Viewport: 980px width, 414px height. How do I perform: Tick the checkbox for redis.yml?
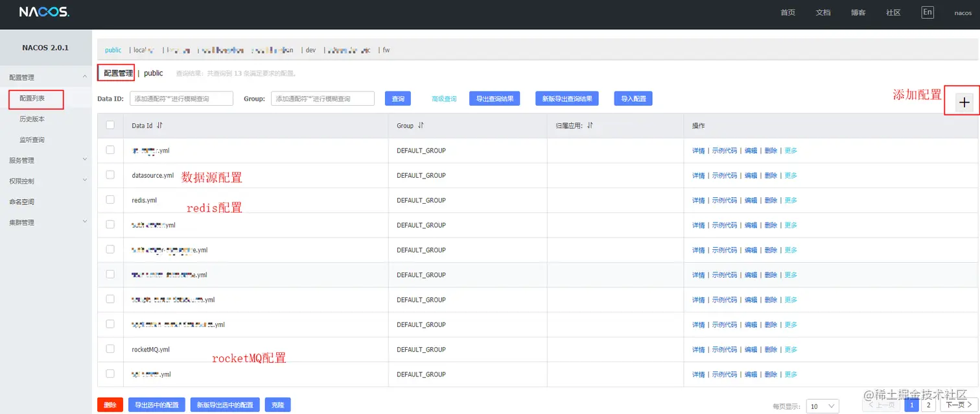click(x=110, y=200)
